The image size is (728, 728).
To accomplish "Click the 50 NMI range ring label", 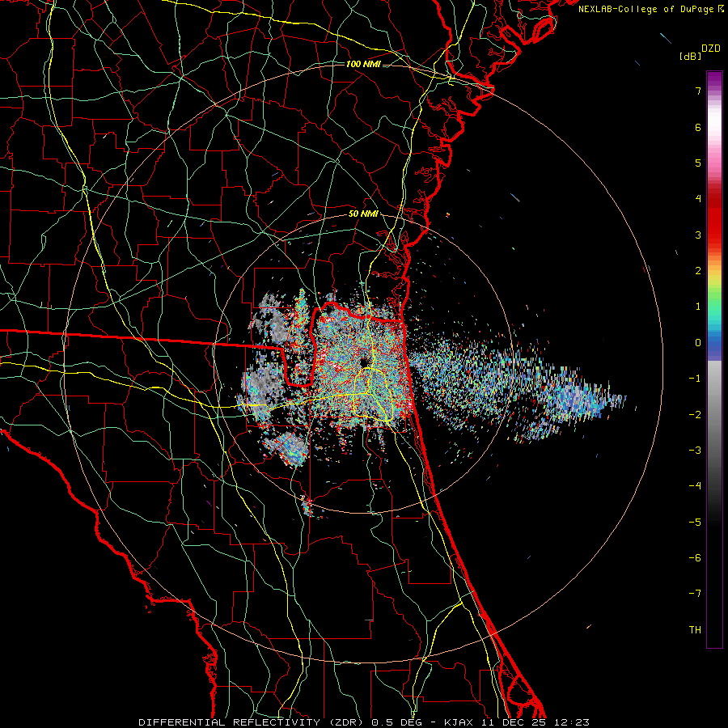I will [363, 214].
